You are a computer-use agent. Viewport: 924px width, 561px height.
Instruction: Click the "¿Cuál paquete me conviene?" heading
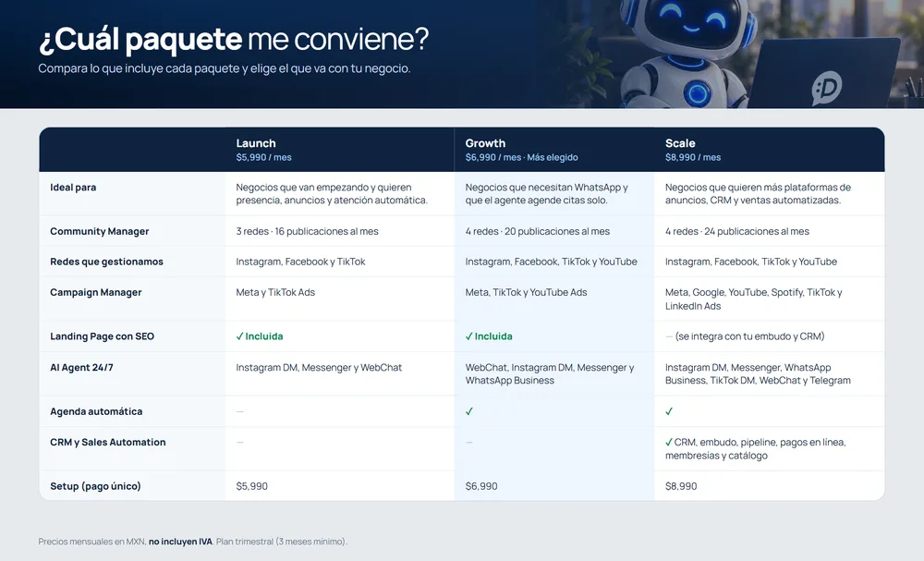pos(234,40)
